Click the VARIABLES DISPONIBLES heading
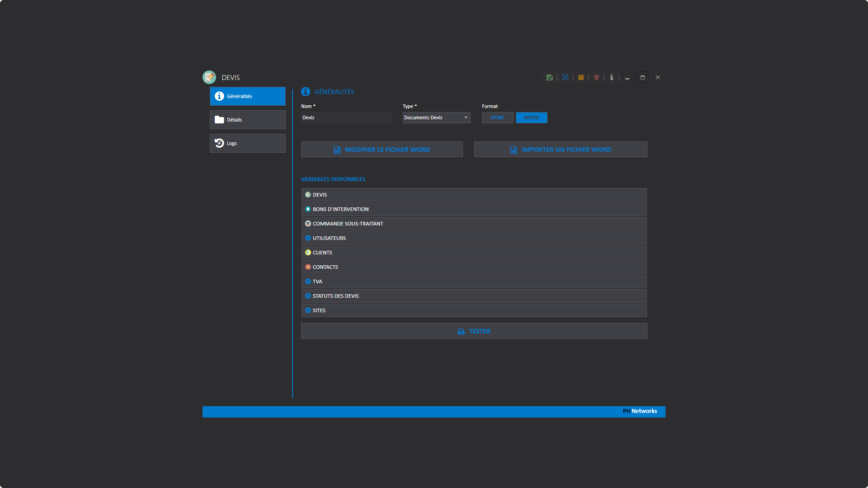 point(333,179)
